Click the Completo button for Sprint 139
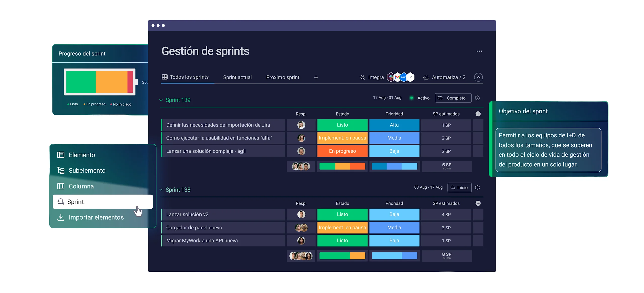 click(453, 98)
